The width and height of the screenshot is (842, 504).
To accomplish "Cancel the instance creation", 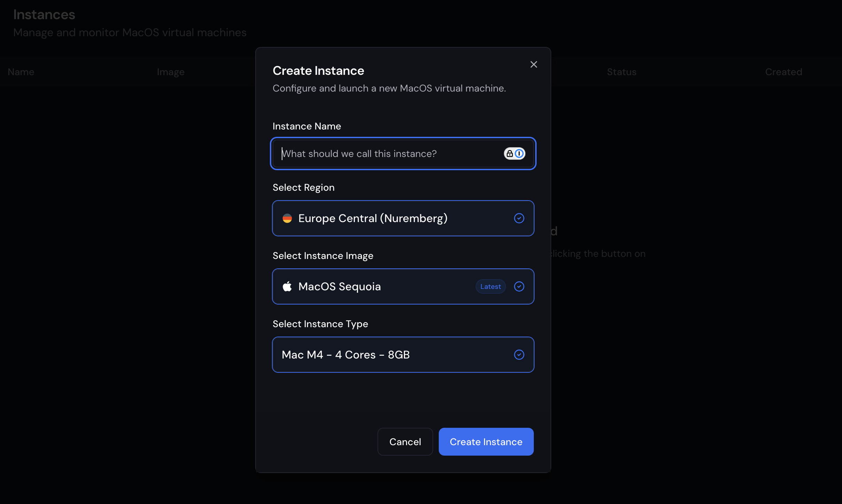I will [405, 441].
